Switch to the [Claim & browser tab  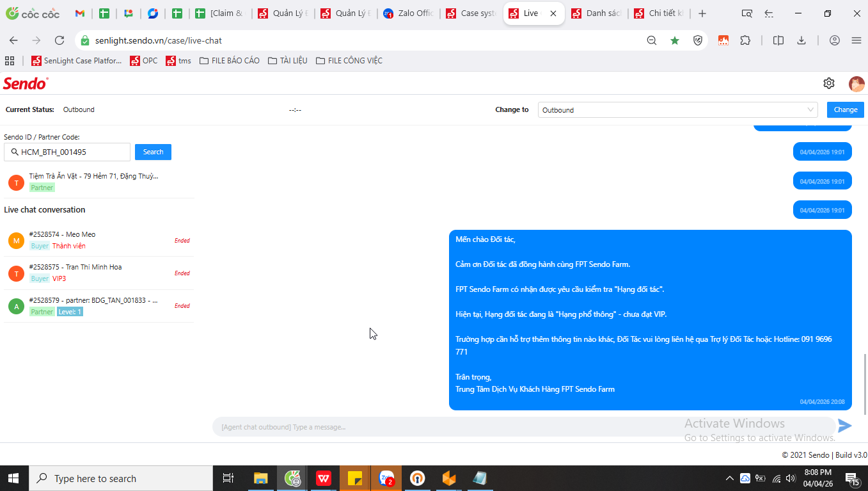pos(220,13)
